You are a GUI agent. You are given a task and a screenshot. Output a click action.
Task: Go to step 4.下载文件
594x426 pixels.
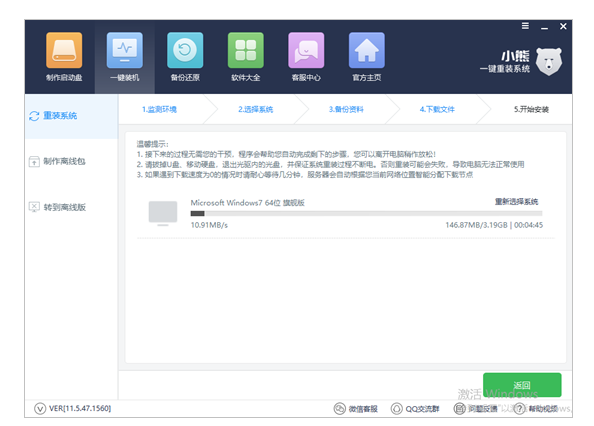[x=437, y=109]
